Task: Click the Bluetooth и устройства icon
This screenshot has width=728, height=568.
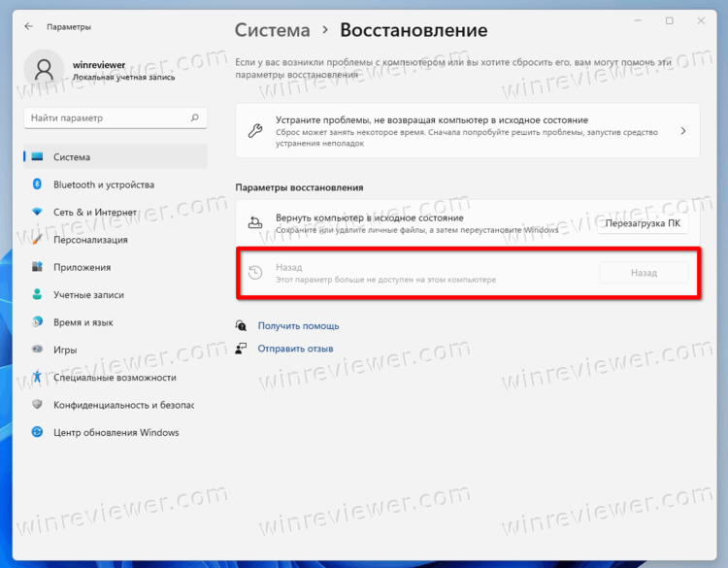Action: click(38, 184)
